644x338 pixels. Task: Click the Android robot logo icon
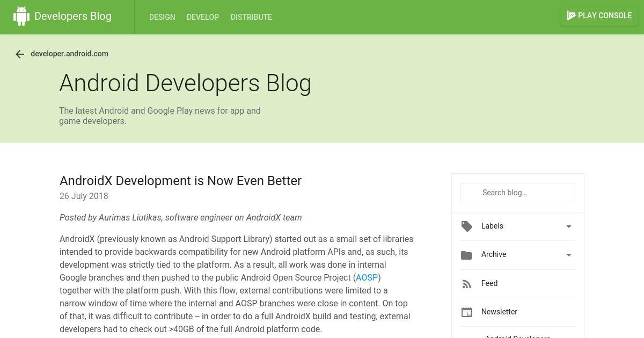(x=21, y=16)
